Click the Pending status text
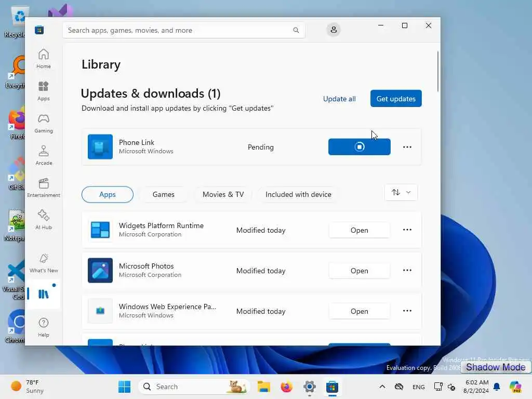Screen dimensions: 532x399 tap(261, 147)
